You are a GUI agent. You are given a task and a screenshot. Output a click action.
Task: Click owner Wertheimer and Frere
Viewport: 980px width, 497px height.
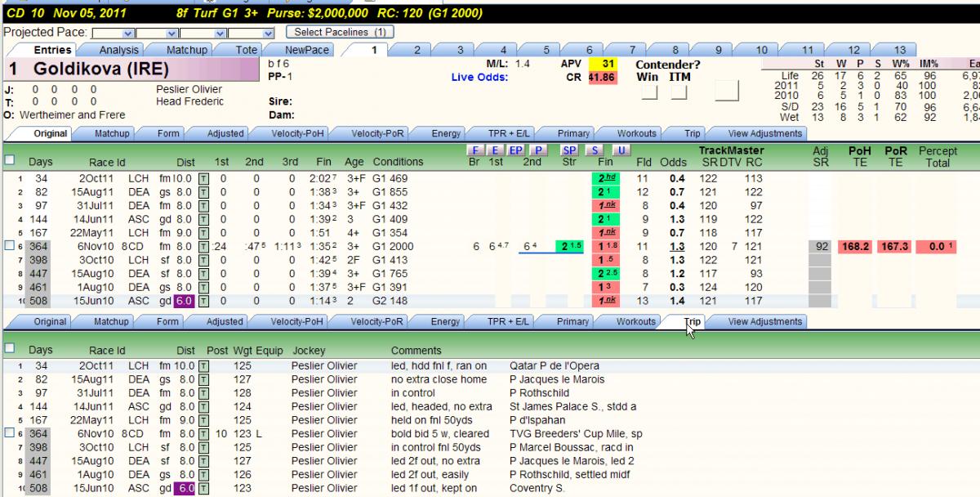(x=72, y=115)
